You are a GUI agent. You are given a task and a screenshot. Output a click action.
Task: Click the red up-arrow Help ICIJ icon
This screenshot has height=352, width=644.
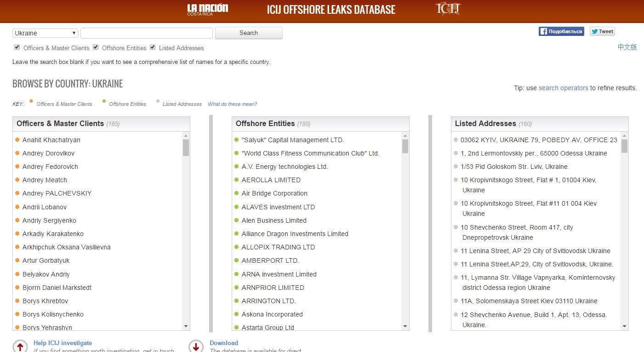(x=20, y=346)
